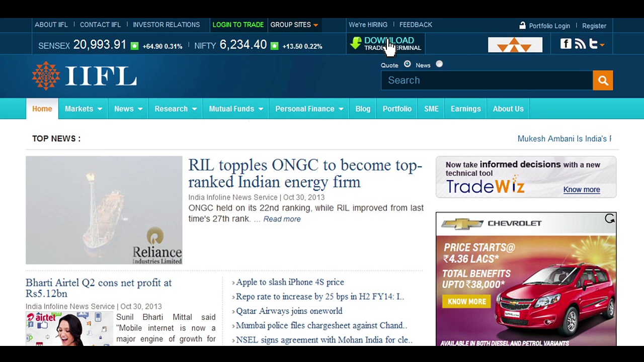This screenshot has height=362, width=644.
Task: Click the Login to Trade link
Action: pyautogui.click(x=238, y=25)
